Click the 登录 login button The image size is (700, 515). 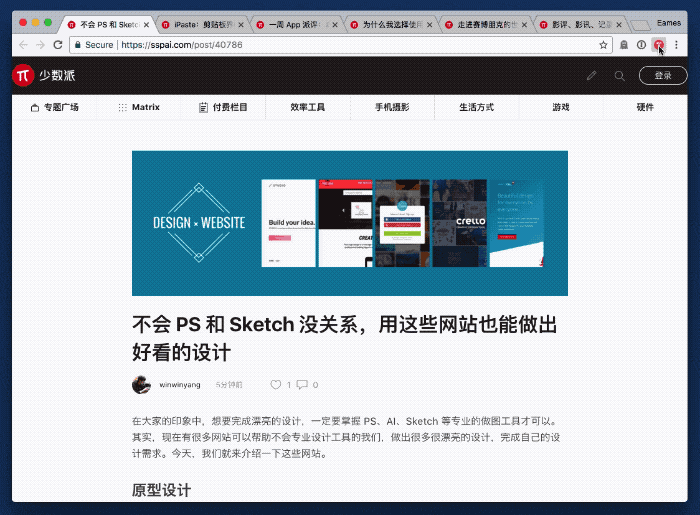(x=662, y=75)
